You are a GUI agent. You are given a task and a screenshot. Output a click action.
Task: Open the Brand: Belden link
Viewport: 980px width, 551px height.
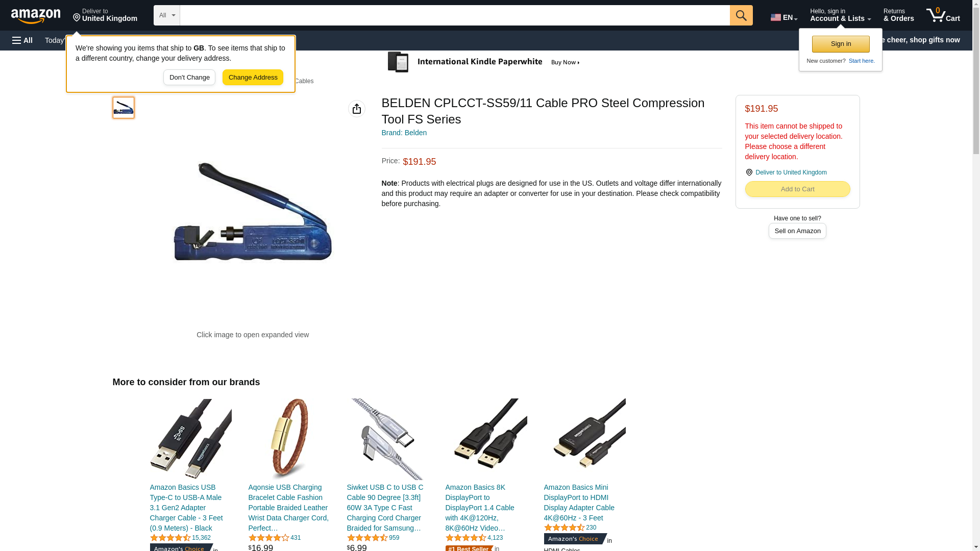(x=404, y=133)
